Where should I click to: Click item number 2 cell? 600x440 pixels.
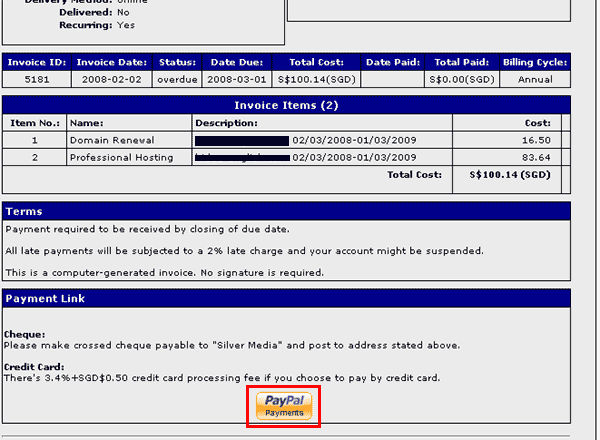(x=34, y=158)
